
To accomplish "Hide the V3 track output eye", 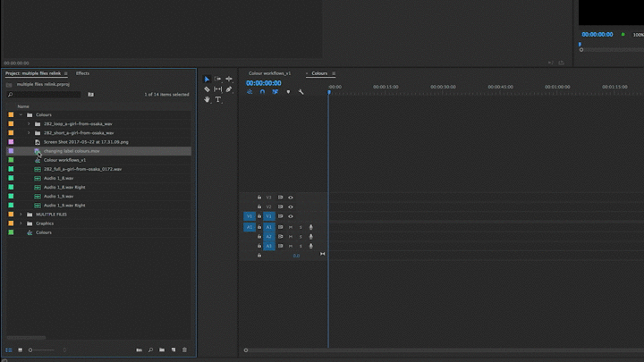I will (x=291, y=198).
